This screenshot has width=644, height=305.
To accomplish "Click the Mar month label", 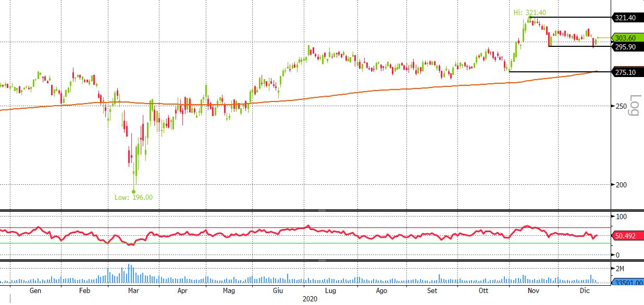I will pyautogui.click(x=133, y=291).
